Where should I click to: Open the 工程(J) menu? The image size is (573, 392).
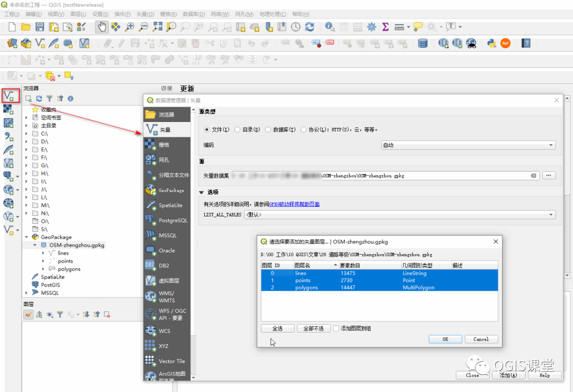pos(12,14)
